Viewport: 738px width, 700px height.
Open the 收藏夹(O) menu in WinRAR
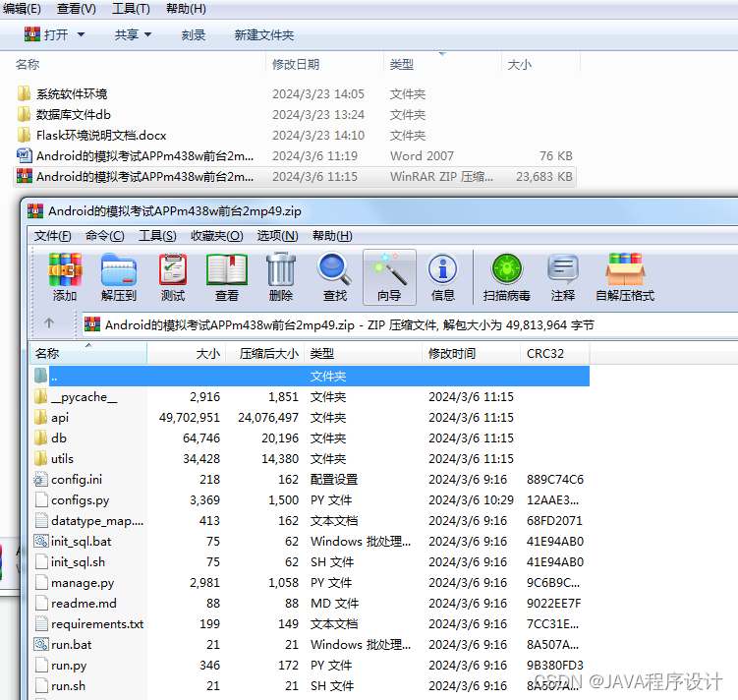point(217,235)
